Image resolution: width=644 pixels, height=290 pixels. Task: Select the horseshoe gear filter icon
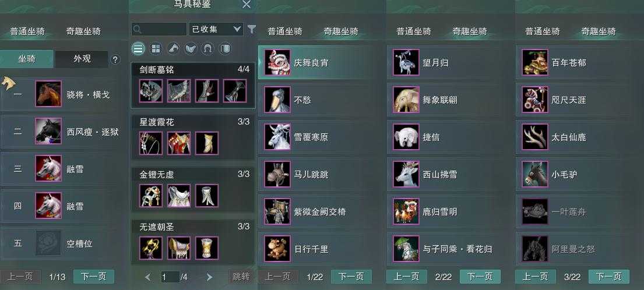tap(207, 49)
